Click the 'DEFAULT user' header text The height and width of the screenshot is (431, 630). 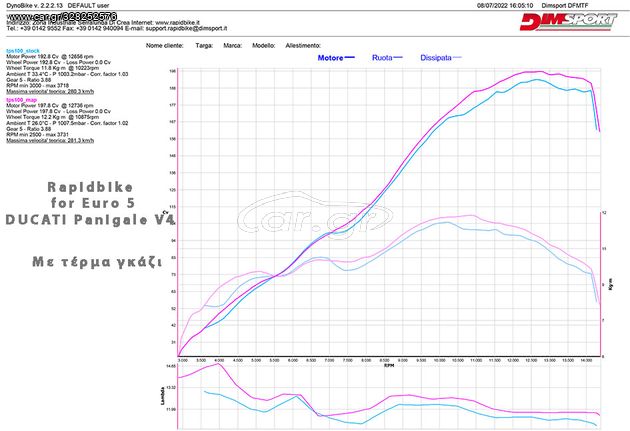coord(88,6)
